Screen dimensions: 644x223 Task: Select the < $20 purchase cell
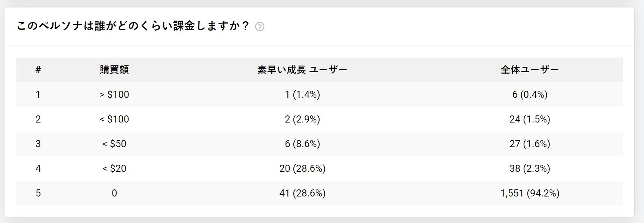point(114,168)
